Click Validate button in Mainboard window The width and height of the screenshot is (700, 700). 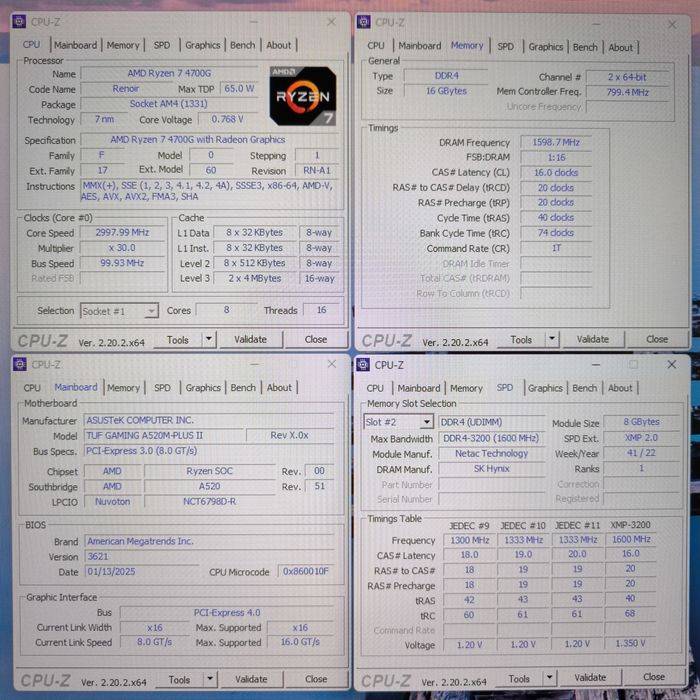click(x=251, y=679)
